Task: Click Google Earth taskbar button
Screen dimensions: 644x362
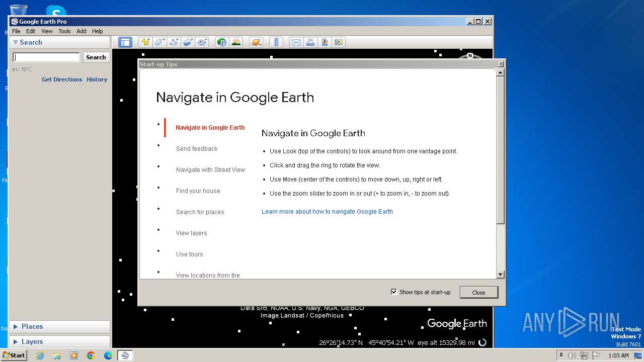Action: (x=125, y=355)
